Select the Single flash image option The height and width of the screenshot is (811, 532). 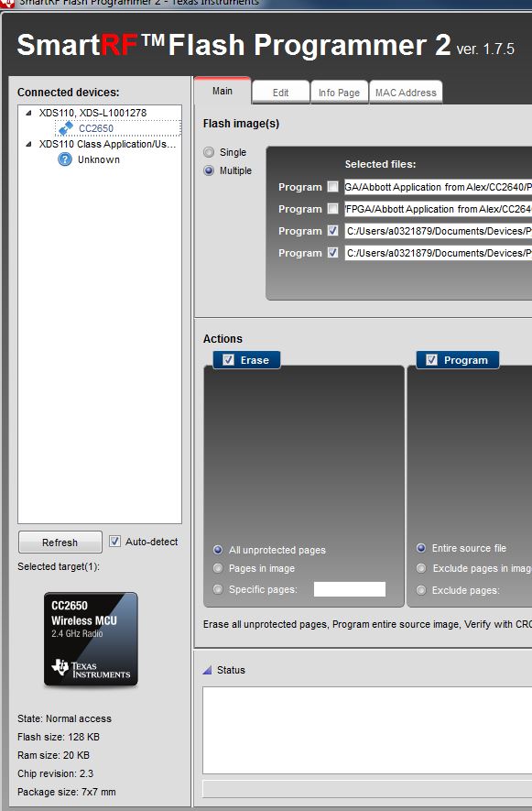pos(209,152)
